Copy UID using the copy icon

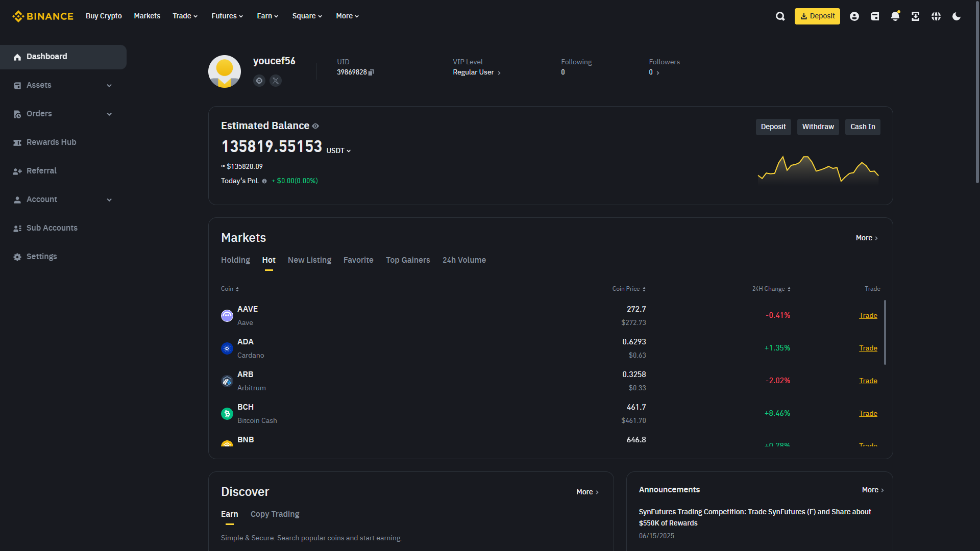coord(371,72)
